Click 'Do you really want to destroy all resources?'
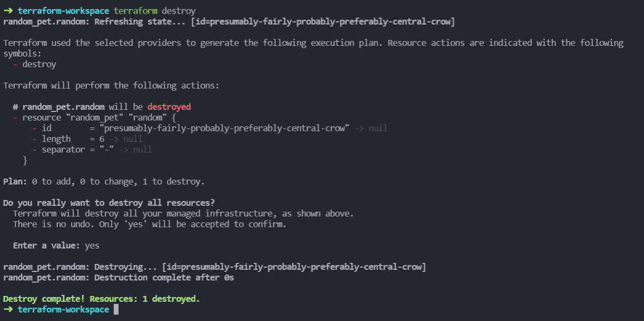 109,203
